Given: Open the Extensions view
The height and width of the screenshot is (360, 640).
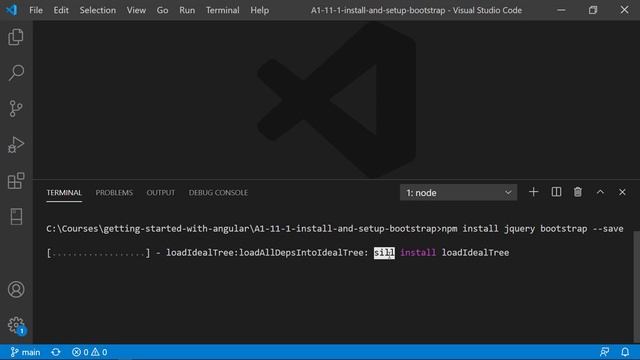Looking at the screenshot, I should (16, 181).
